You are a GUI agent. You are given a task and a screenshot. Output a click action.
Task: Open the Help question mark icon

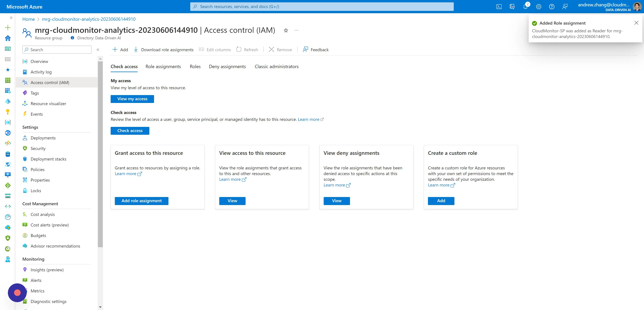click(552, 7)
